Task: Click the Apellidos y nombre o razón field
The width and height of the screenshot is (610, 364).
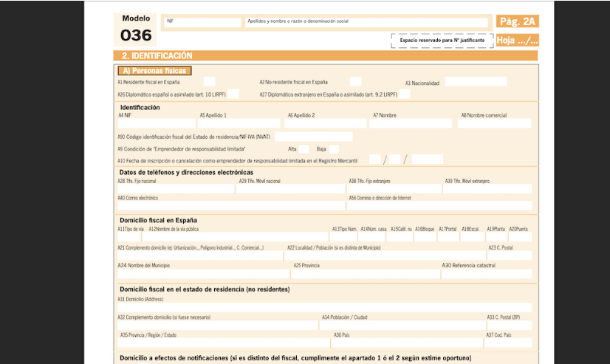Action: point(366,23)
